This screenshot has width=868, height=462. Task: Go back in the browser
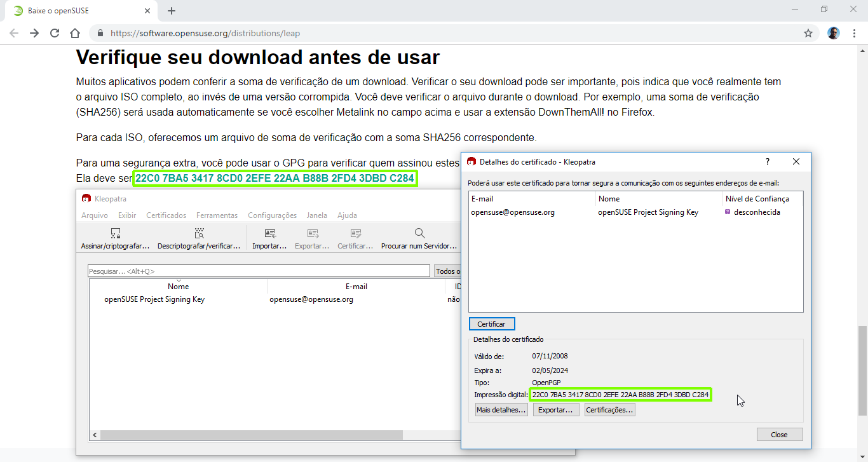point(14,33)
